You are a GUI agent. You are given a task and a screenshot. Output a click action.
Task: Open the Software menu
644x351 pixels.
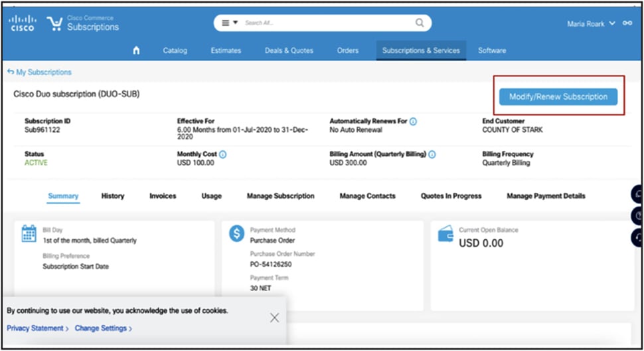(491, 51)
